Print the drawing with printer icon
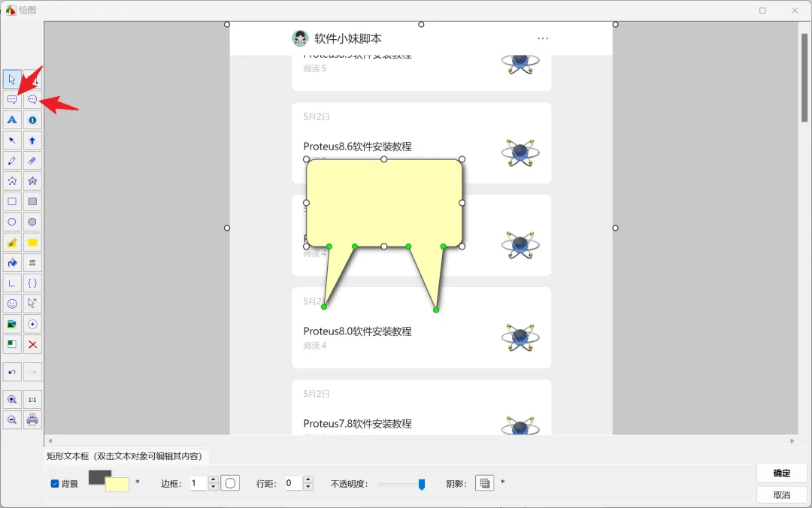Viewport: 812px width, 508px height. coord(32,420)
